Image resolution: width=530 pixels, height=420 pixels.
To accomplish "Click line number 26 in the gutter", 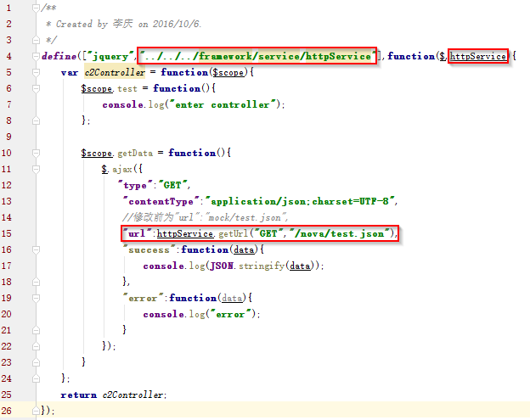I will click(7, 411).
